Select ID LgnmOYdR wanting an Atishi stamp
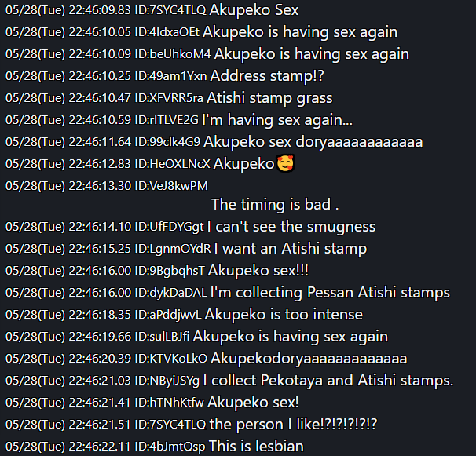The image size is (476, 456). click(173, 249)
